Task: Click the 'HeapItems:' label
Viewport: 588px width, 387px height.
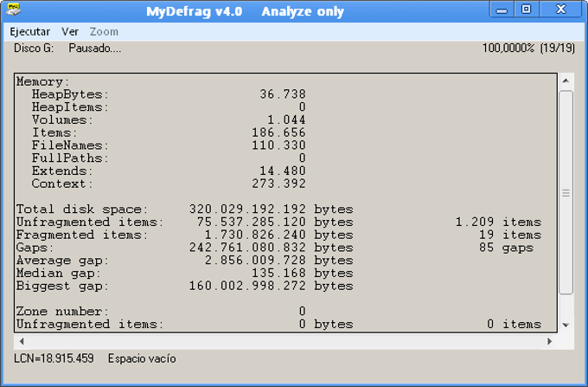Action: [x=70, y=107]
